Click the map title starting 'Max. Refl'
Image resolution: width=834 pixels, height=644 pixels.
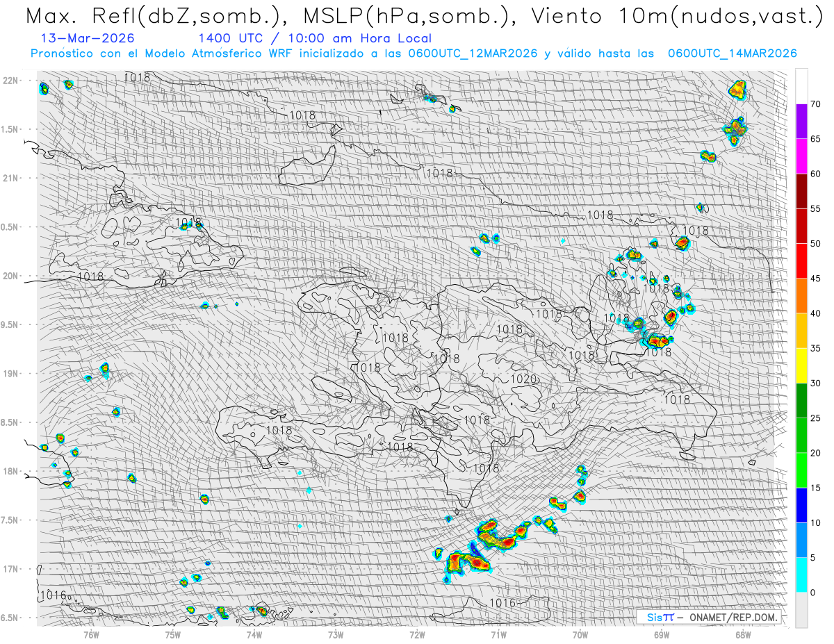(424, 15)
